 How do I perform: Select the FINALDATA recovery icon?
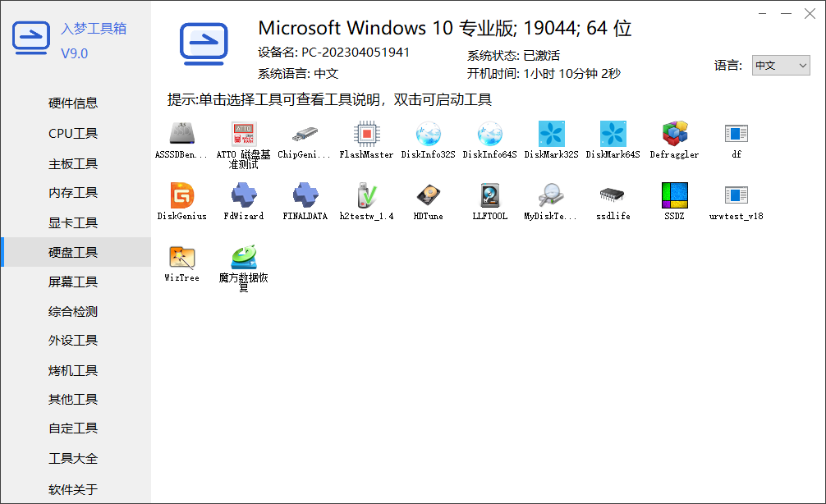pyautogui.click(x=305, y=201)
